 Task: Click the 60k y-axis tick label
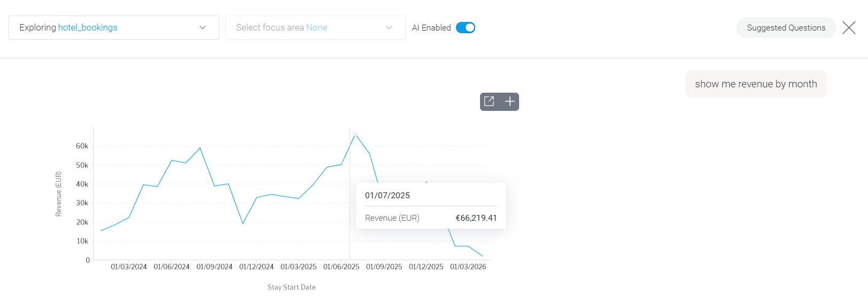82,146
